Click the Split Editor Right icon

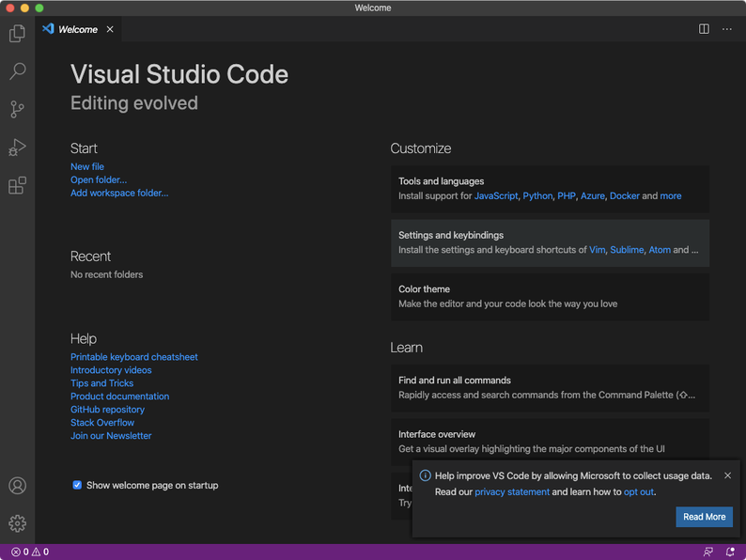pos(704,29)
